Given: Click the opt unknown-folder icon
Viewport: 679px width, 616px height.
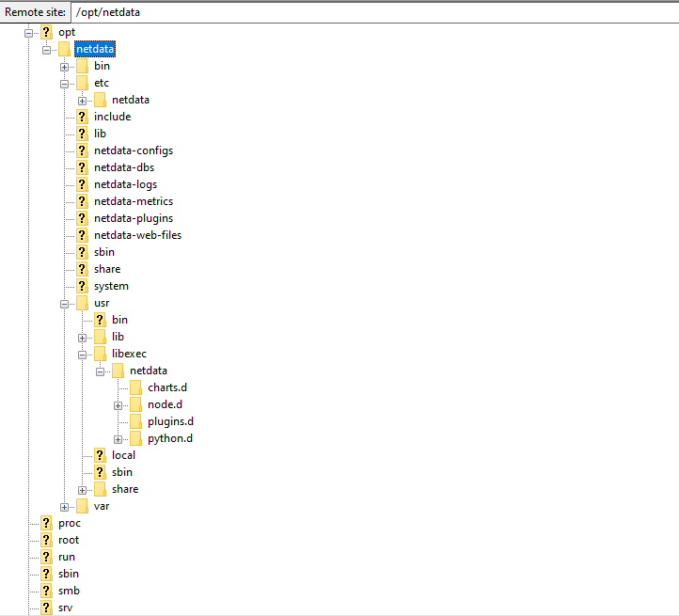Looking at the screenshot, I should tap(46, 32).
